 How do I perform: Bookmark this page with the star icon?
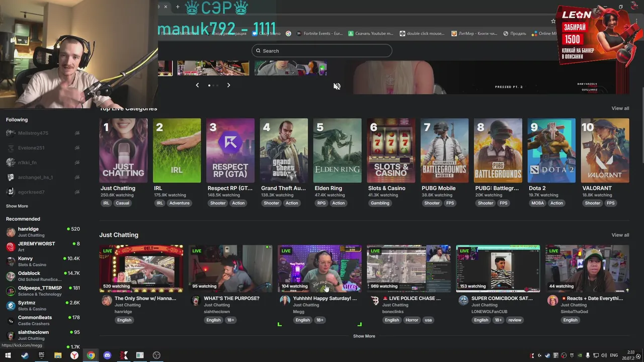click(x=553, y=21)
